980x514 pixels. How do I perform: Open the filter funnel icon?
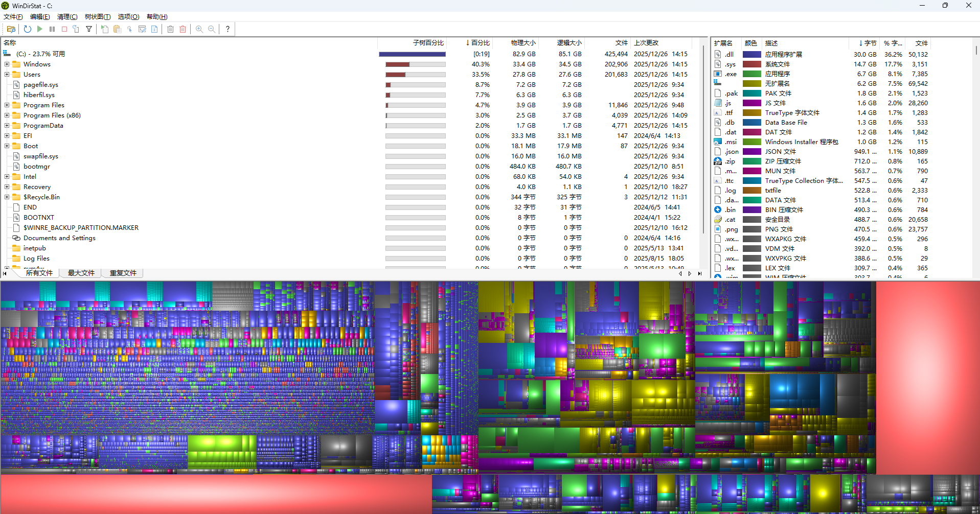89,29
